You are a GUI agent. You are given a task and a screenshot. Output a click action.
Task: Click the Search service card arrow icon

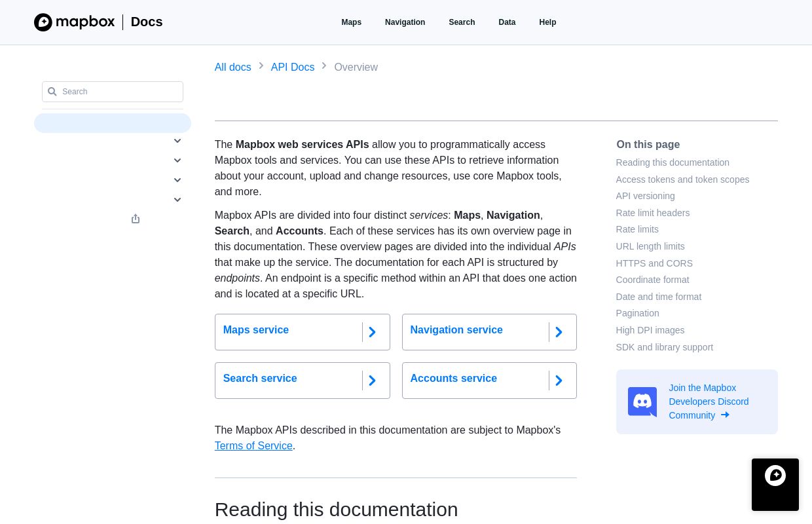pyautogui.click(x=372, y=381)
